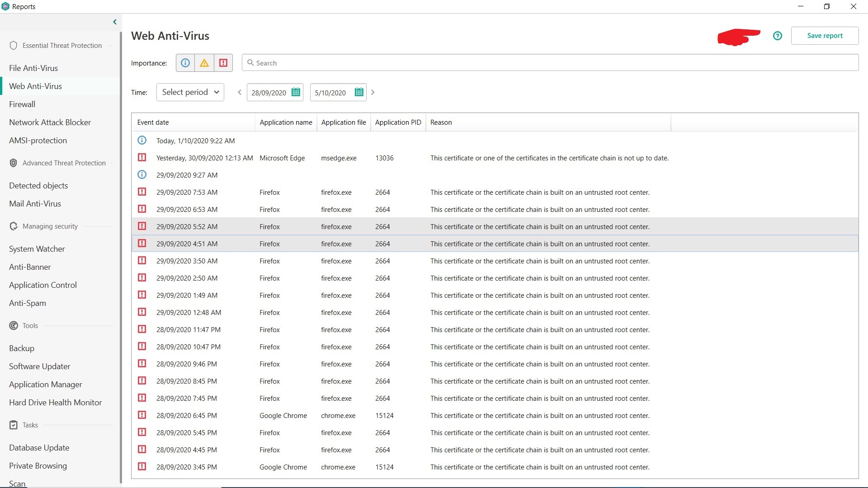The width and height of the screenshot is (868, 488).
Task: Open the end date calendar picker
Action: coord(359,92)
